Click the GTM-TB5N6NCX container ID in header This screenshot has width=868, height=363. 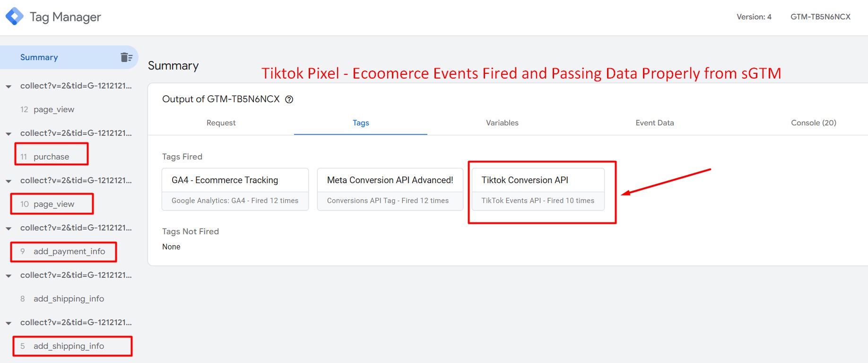click(820, 17)
